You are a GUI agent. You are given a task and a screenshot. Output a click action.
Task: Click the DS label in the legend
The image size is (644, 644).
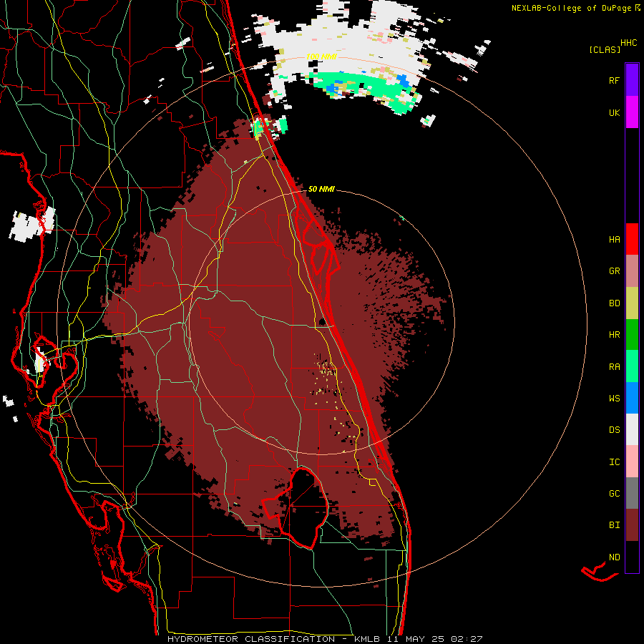tap(614, 430)
